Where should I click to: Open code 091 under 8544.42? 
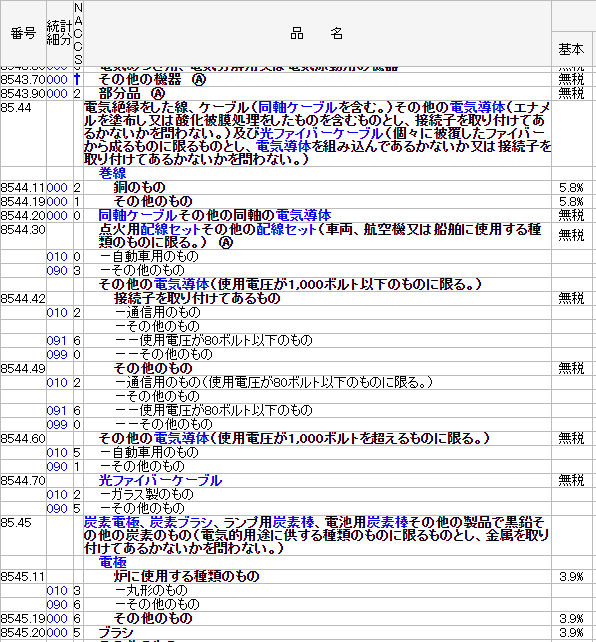(x=57, y=341)
